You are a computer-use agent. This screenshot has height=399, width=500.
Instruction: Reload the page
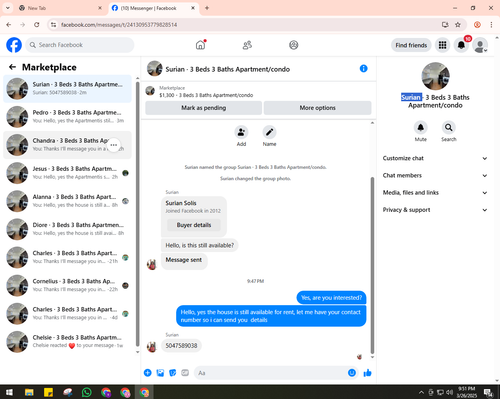tap(37, 25)
